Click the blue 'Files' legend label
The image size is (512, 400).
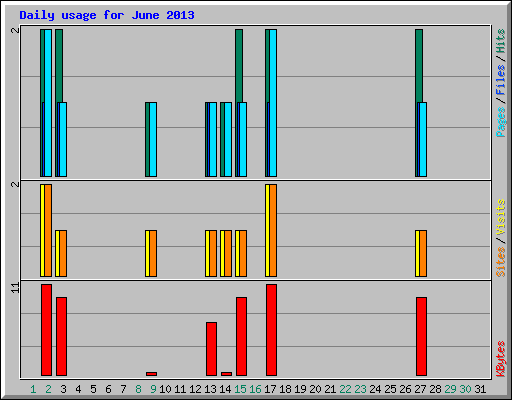click(x=501, y=79)
